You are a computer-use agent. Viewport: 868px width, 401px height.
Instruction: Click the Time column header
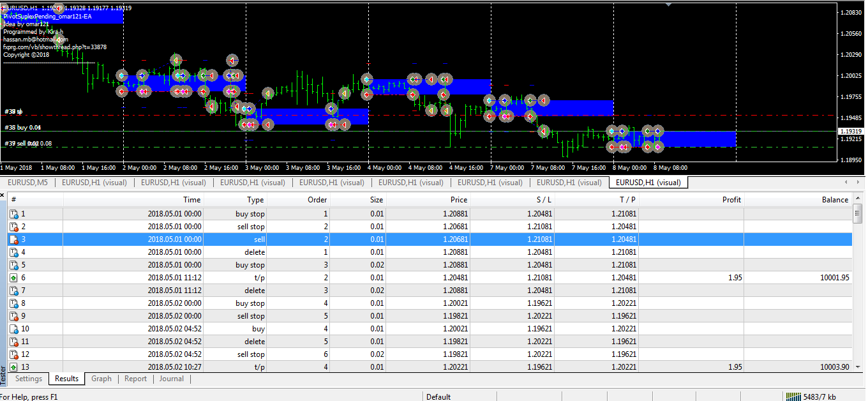[x=191, y=200]
